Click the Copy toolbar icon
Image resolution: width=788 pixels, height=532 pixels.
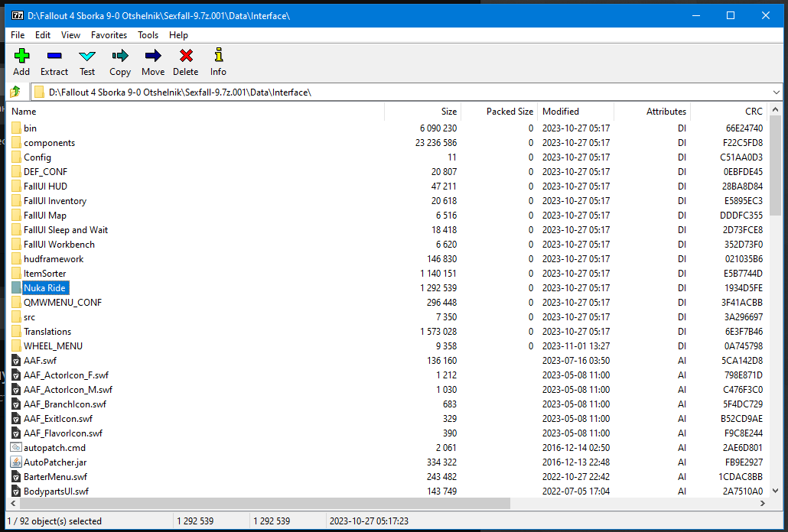120,55
